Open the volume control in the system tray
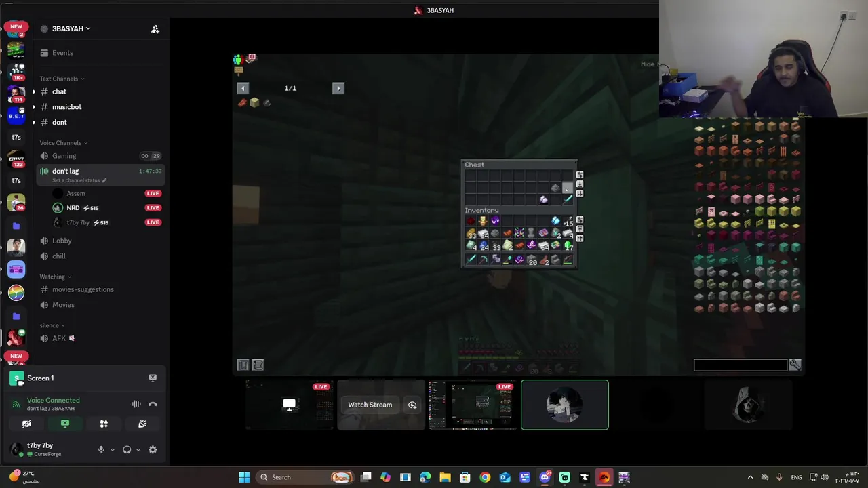 click(x=825, y=477)
